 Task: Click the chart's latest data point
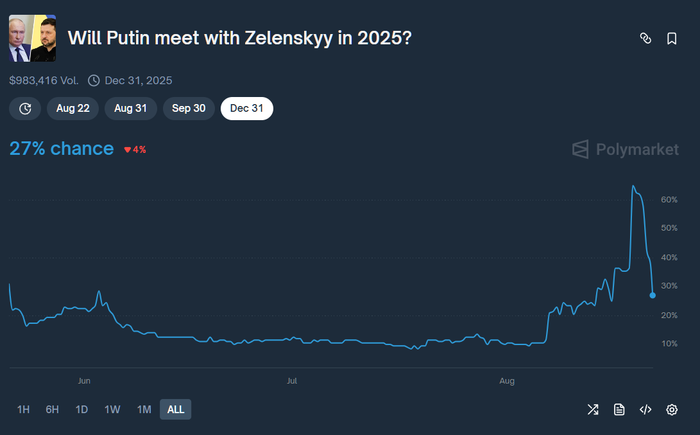click(653, 295)
